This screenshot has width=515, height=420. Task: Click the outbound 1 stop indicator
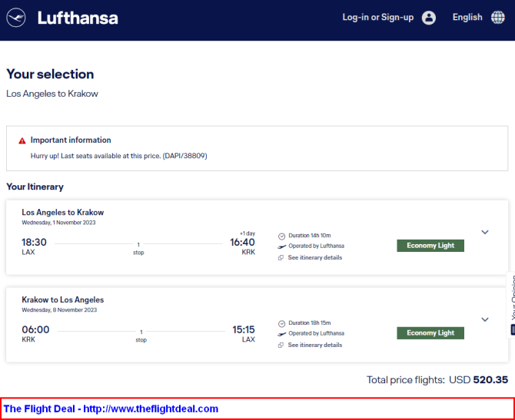pyautogui.click(x=138, y=248)
